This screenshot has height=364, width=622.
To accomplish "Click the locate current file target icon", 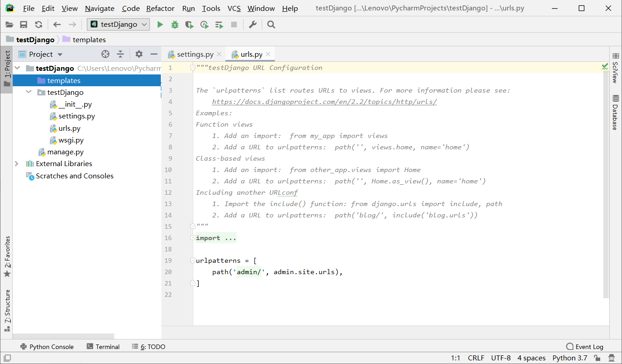I will point(105,54).
